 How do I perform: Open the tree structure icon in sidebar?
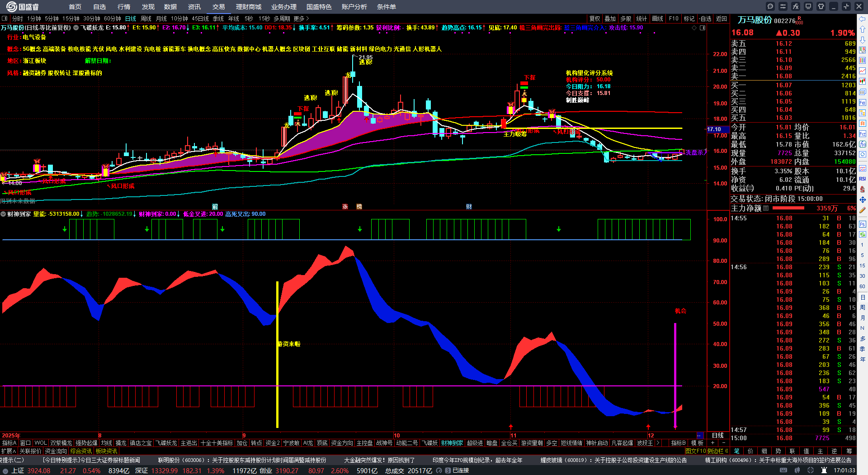point(863,113)
